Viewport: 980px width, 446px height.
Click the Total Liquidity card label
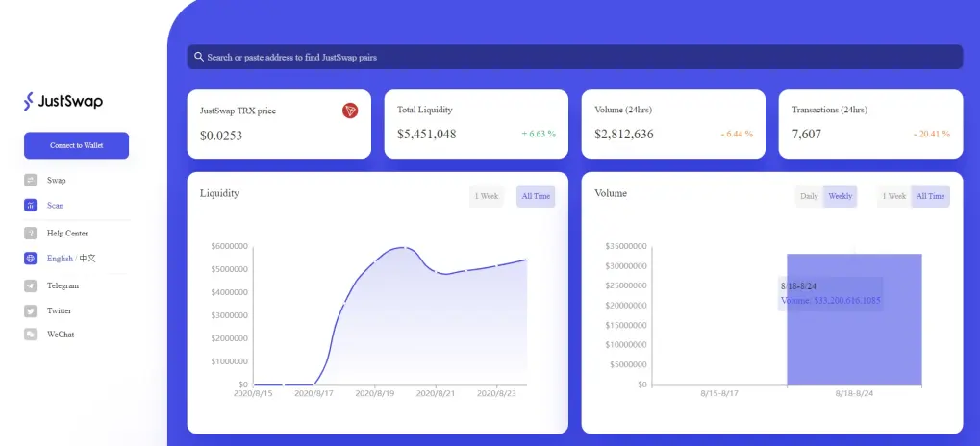click(x=424, y=110)
